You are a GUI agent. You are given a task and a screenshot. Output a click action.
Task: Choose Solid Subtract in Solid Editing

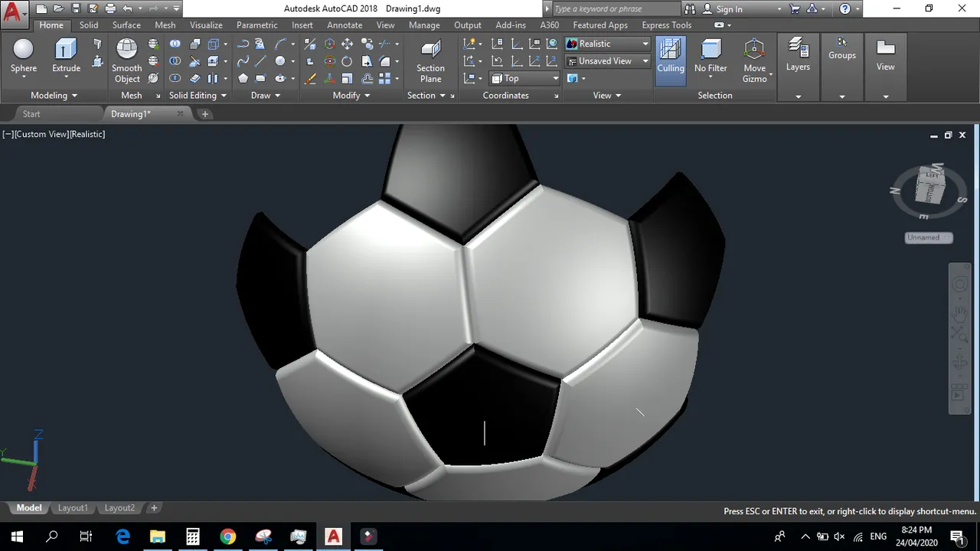[x=175, y=61]
